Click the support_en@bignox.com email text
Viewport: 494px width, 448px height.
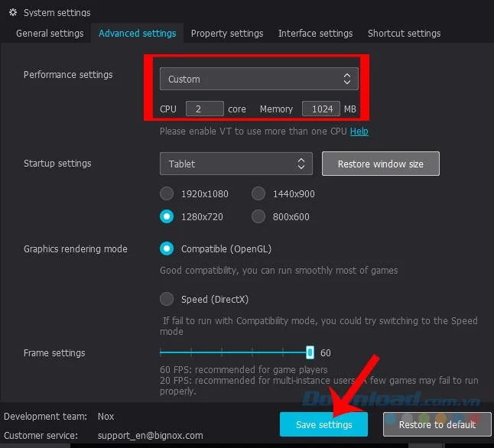[x=151, y=436]
